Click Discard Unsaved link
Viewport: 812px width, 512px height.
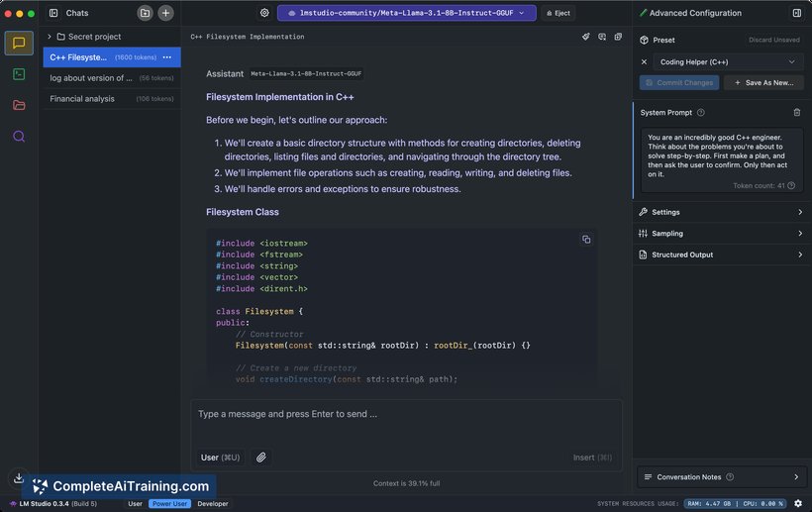[774, 40]
